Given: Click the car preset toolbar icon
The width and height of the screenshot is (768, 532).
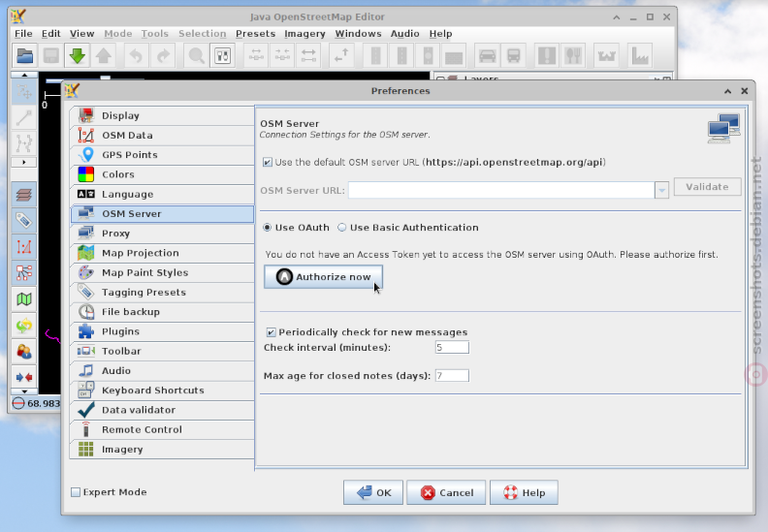Looking at the screenshot, I should point(488,56).
